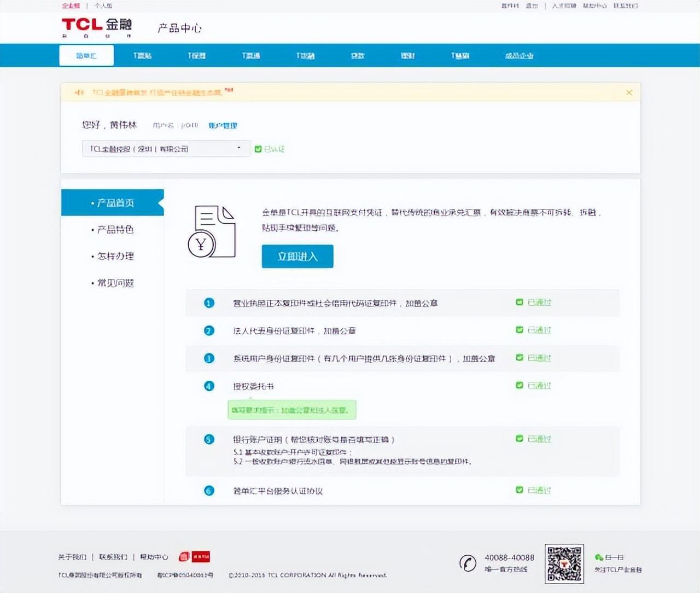Click the WeChat 扫一扫 icon in footer

pyautogui.click(x=599, y=557)
